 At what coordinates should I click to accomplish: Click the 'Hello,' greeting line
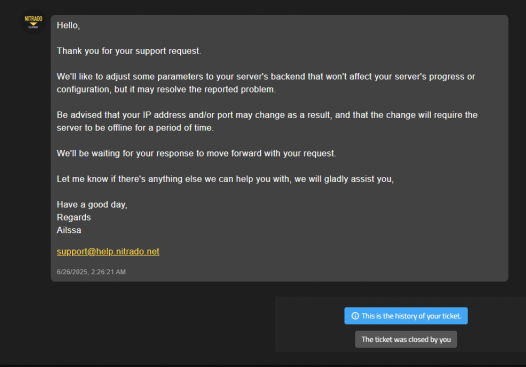click(x=68, y=25)
